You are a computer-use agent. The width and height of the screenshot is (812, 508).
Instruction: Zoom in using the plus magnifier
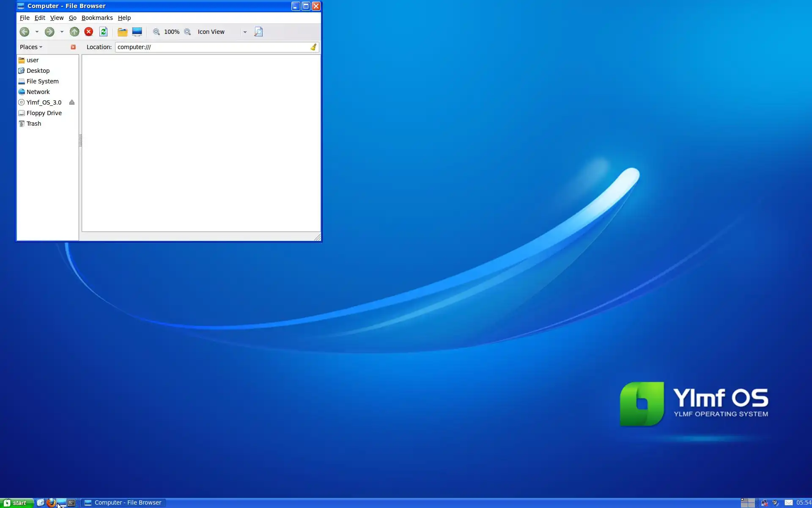[x=187, y=32]
